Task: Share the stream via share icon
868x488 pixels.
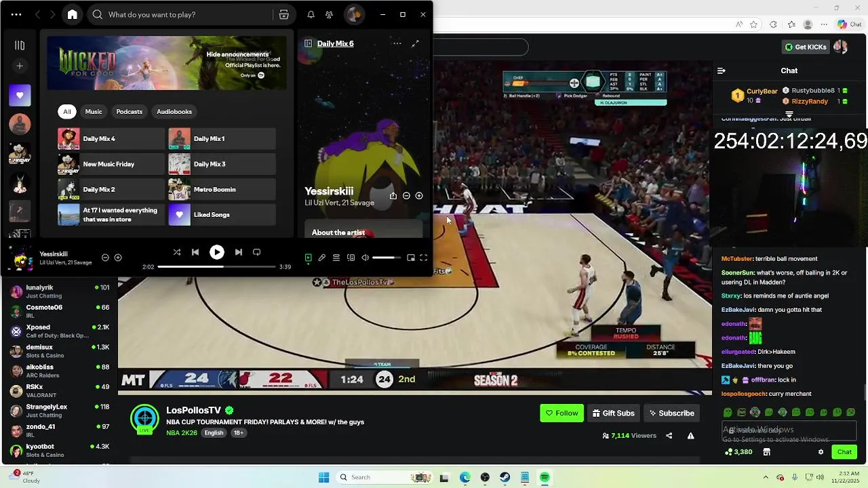Action: pyautogui.click(x=669, y=436)
